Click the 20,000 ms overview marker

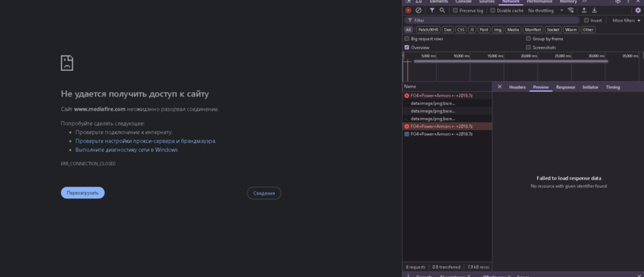point(529,56)
